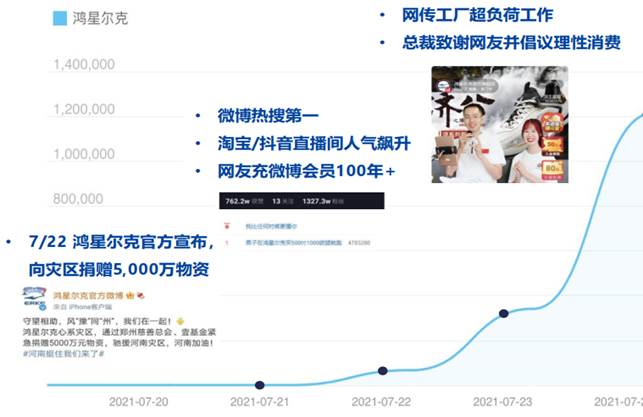
Task: Click the 淘宝/抖音直播间人气飙升 bullet text
Action: click(314, 144)
